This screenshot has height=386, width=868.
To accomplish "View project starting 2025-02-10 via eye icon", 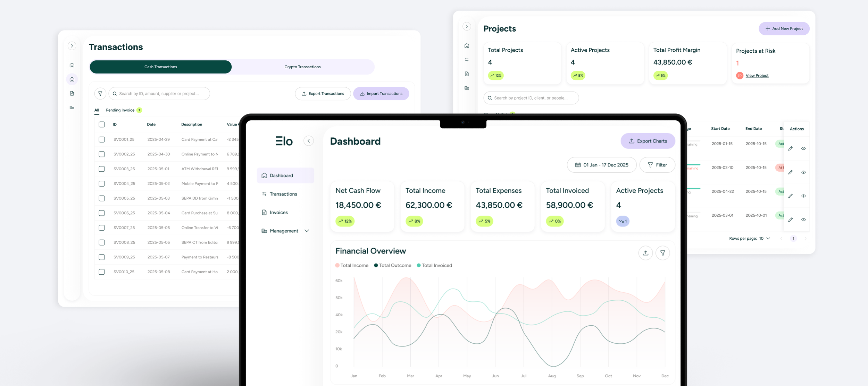I will 803,172.
